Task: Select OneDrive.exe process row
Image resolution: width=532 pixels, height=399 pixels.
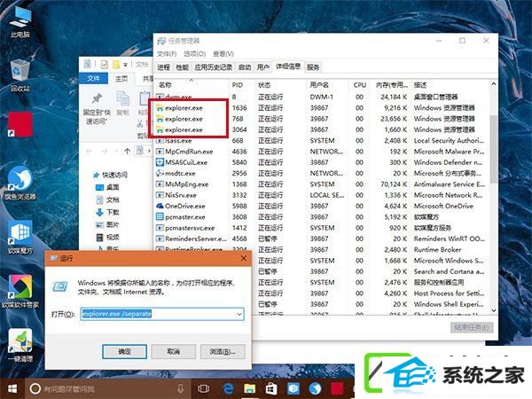Action: pyautogui.click(x=321, y=206)
